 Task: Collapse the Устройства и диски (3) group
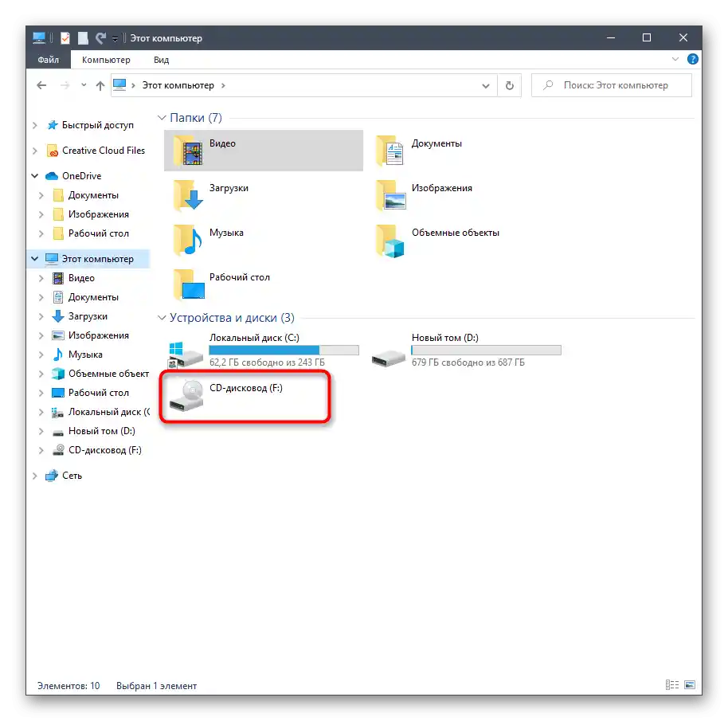click(x=162, y=318)
